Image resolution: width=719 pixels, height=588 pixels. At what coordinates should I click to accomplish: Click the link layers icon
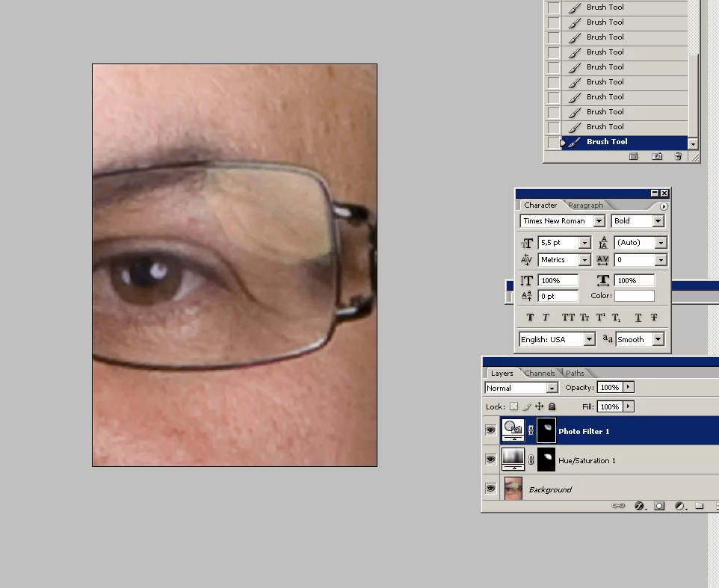point(618,506)
